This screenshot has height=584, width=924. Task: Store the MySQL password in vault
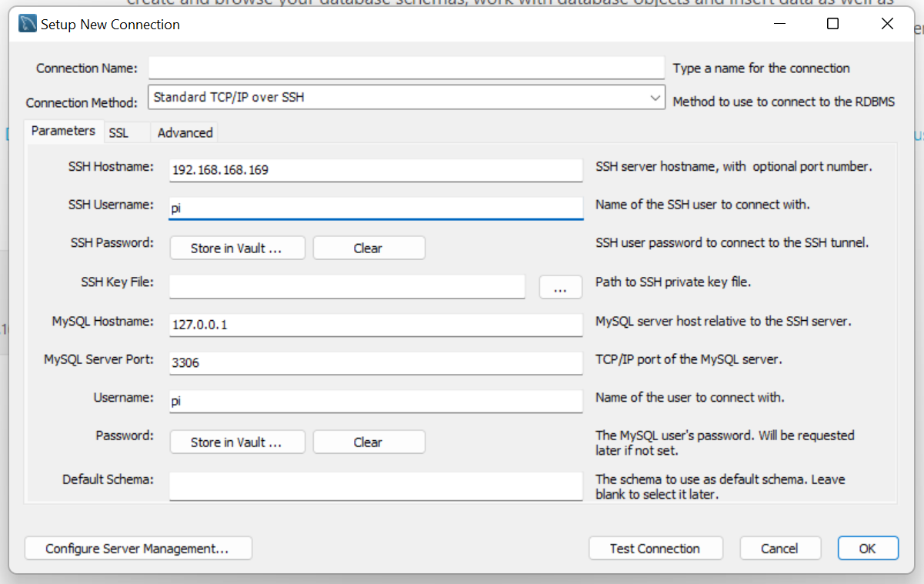(237, 442)
